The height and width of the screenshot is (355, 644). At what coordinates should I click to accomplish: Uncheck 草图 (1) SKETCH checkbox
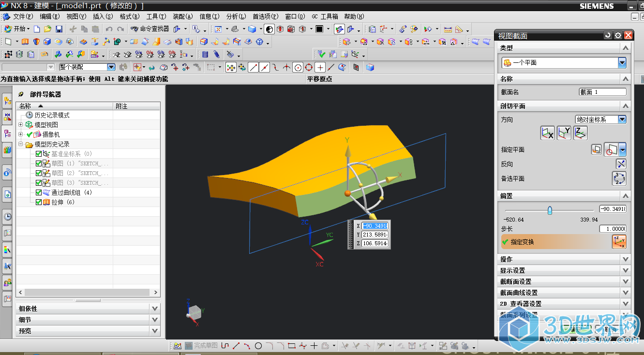pyautogui.click(x=39, y=163)
